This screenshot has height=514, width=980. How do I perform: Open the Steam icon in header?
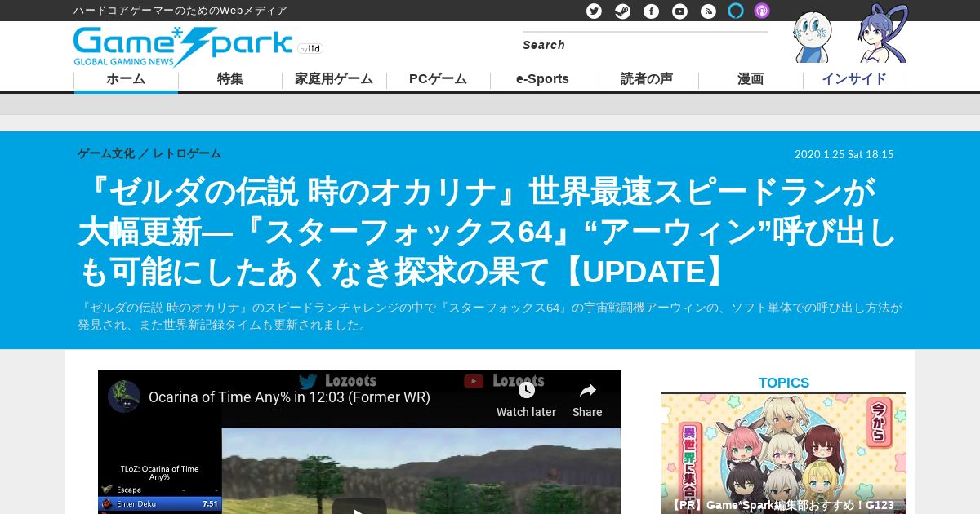pyautogui.click(x=622, y=11)
